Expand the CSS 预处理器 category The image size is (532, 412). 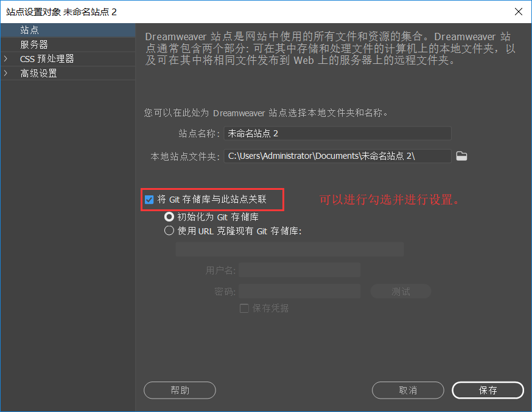pos(5,58)
